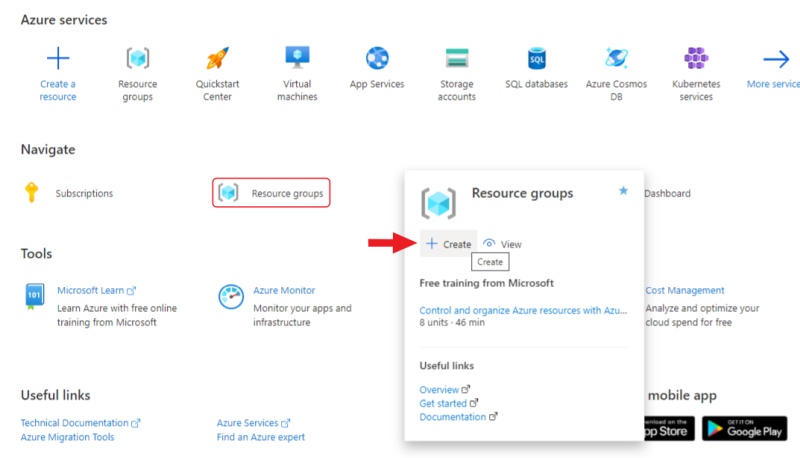Viewport: 800px width, 458px height.
Task: Open Virtual machines service icon
Action: (x=297, y=58)
